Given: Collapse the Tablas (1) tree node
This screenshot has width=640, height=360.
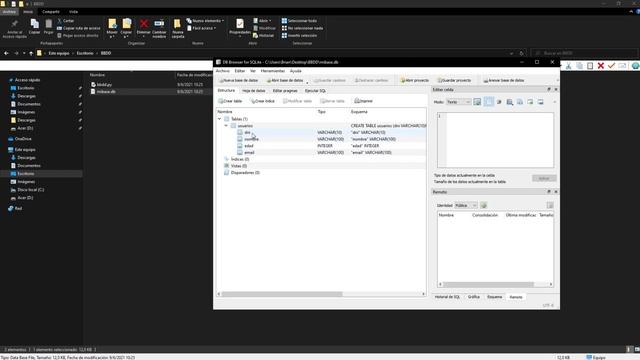Looking at the screenshot, I should pos(220,119).
